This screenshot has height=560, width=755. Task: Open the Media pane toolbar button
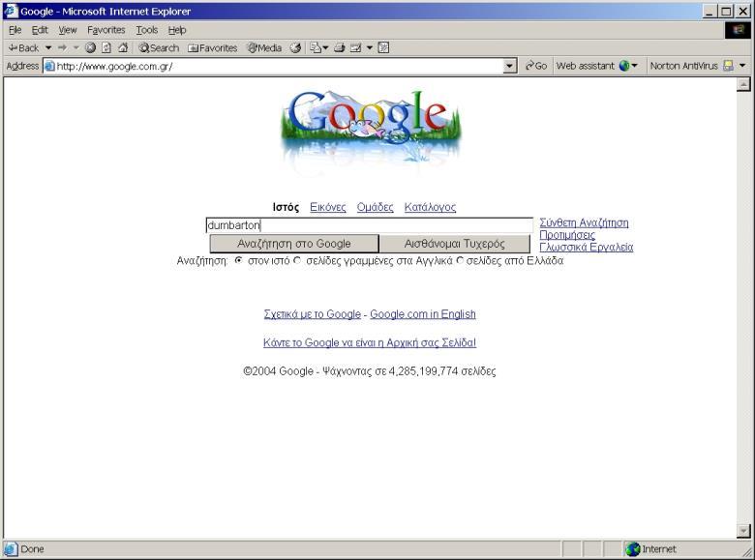click(x=264, y=48)
